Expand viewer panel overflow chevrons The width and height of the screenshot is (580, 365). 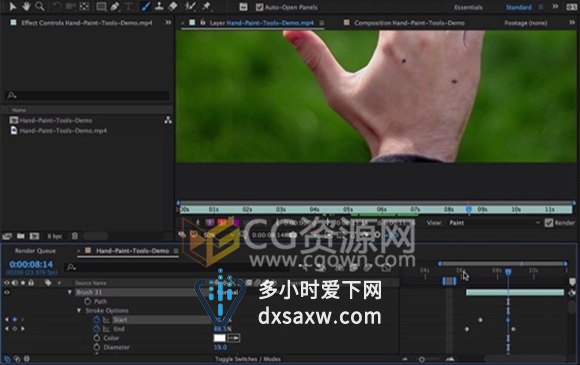pyautogui.click(x=572, y=23)
